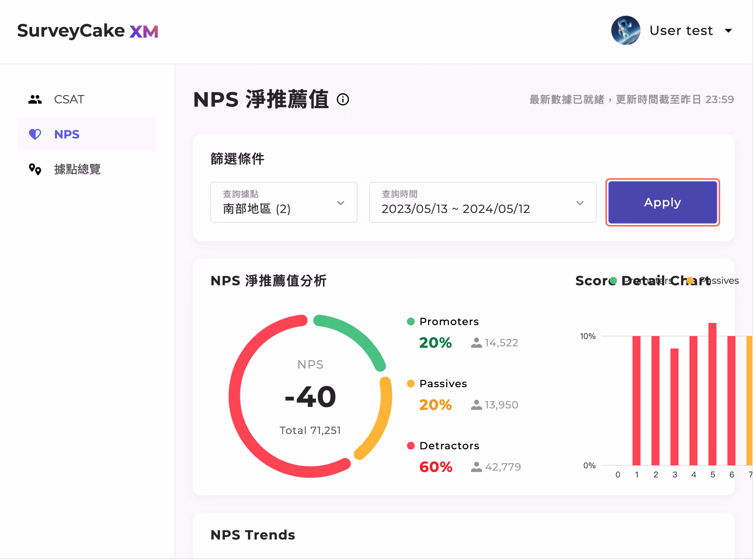Click the CSAT people icon

pyautogui.click(x=35, y=99)
